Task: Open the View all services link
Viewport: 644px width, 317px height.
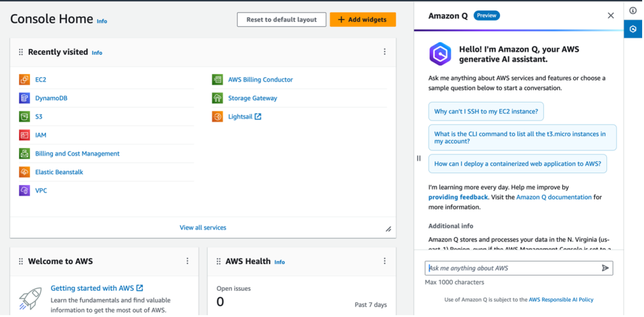Action: click(x=203, y=228)
